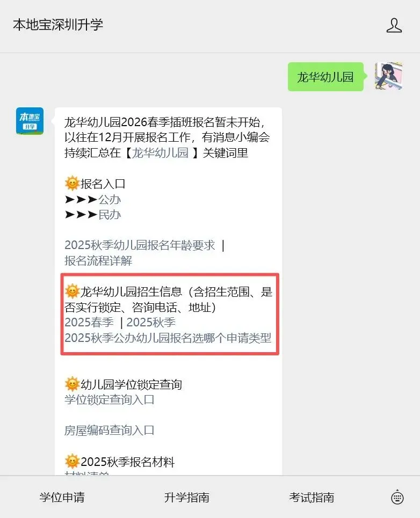Open the 报名流程详解 link

(98, 261)
